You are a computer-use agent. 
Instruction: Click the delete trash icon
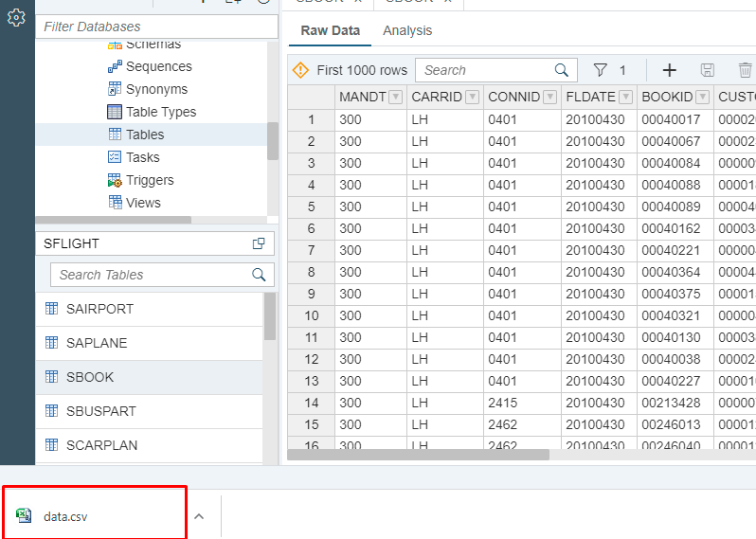pyautogui.click(x=745, y=70)
